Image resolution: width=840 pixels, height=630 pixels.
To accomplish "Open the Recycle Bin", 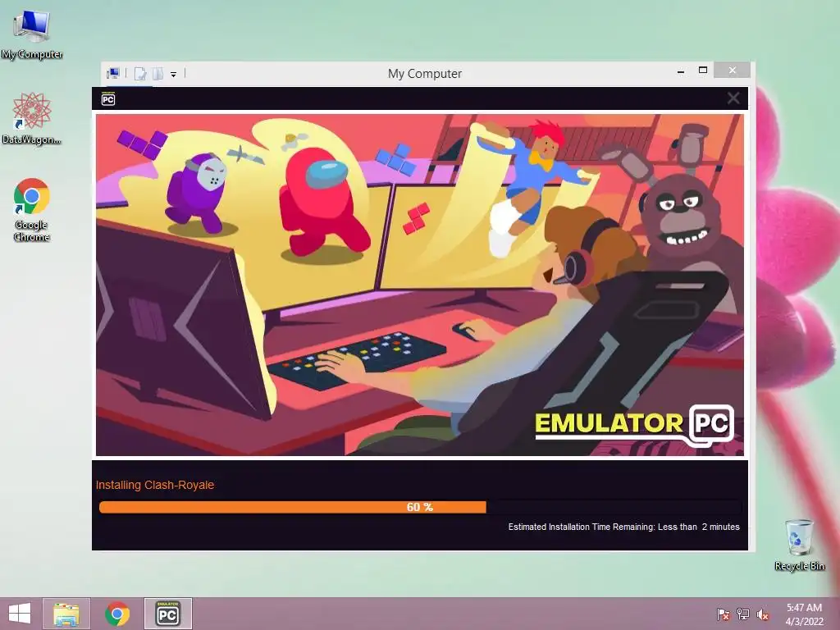I will coord(799,545).
